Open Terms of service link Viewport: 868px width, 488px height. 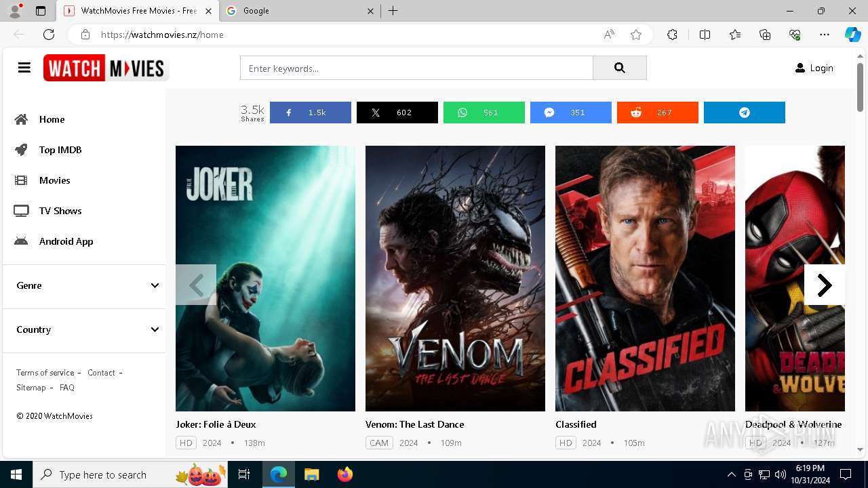[x=45, y=373]
